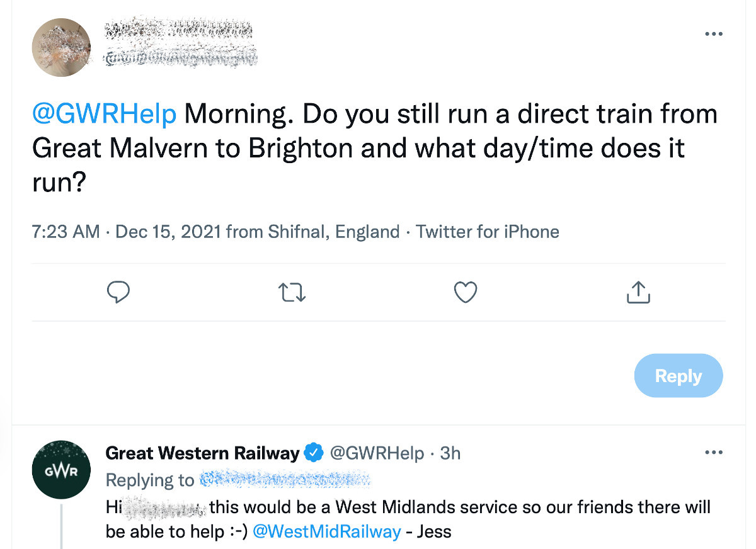The image size is (756, 549).
Task: Click the Great Western Railway display name
Action: click(x=202, y=453)
